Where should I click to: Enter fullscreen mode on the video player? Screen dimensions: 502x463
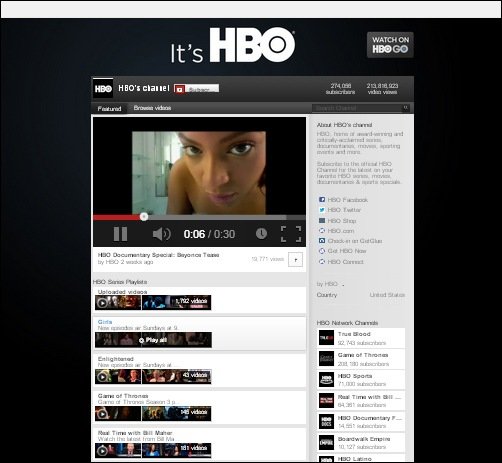pos(291,234)
